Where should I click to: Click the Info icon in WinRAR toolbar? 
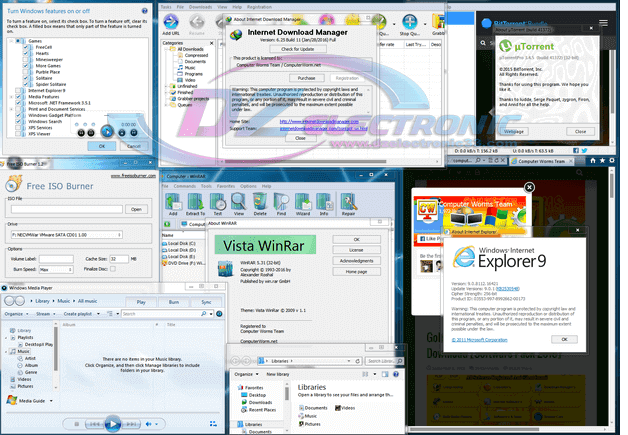click(324, 201)
